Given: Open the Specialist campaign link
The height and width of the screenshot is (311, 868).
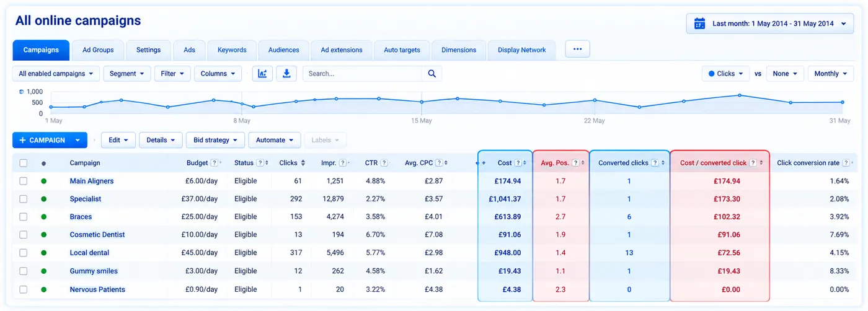Looking at the screenshot, I should (86, 199).
